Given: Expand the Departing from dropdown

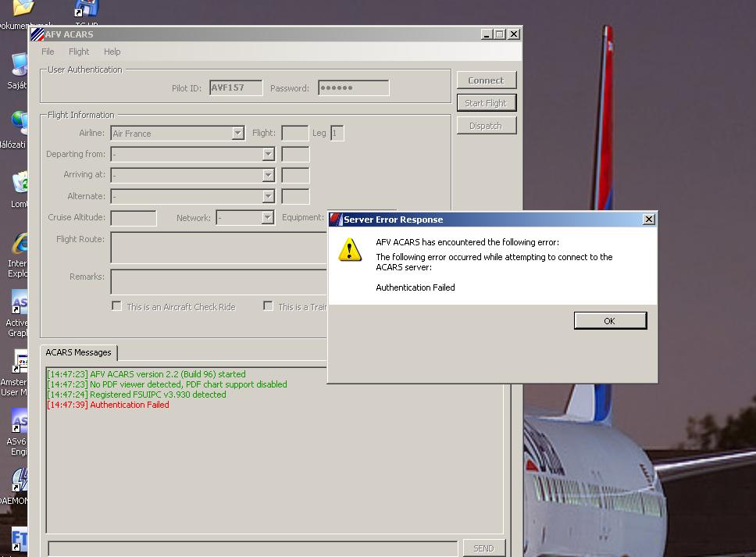Looking at the screenshot, I should pos(269,155).
